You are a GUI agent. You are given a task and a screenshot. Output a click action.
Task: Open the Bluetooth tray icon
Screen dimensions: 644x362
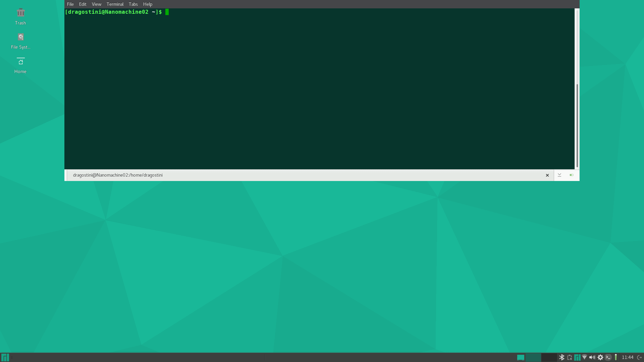coord(561,357)
